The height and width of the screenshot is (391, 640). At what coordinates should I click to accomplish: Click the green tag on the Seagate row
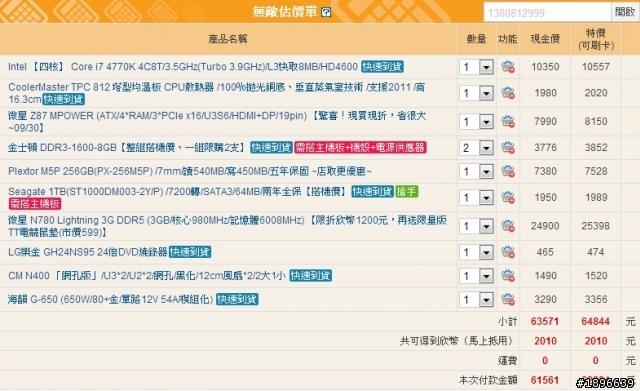(x=407, y=191)
